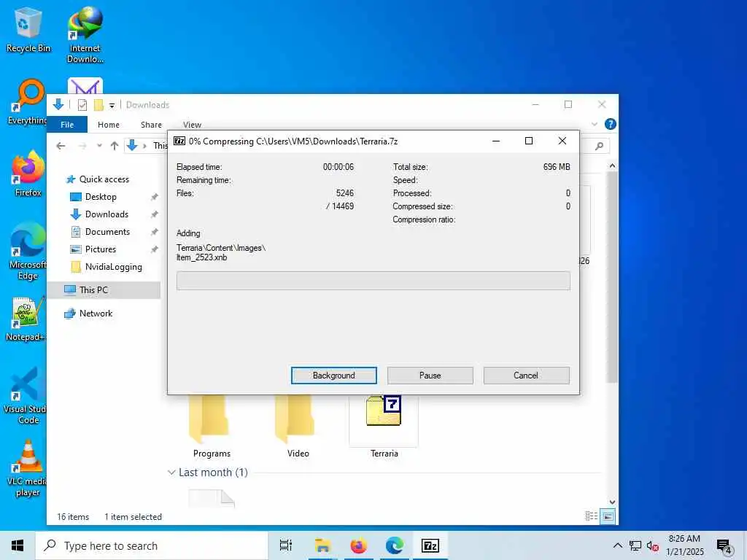The height and width of the screenshot is (560, 747).
Task: Open Pictures in the navigation pane
Action: 101,249
